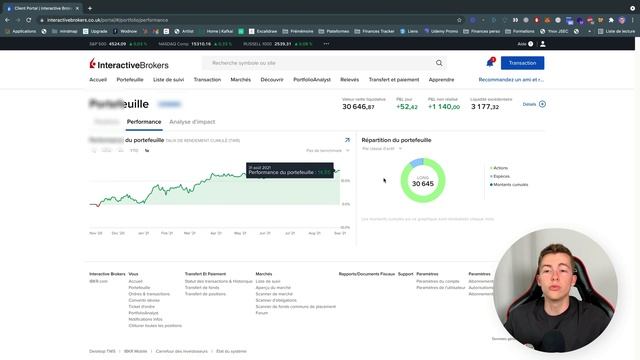Open the browser extensions puzzle icon
640x360 pixels.
pos(611,20)
